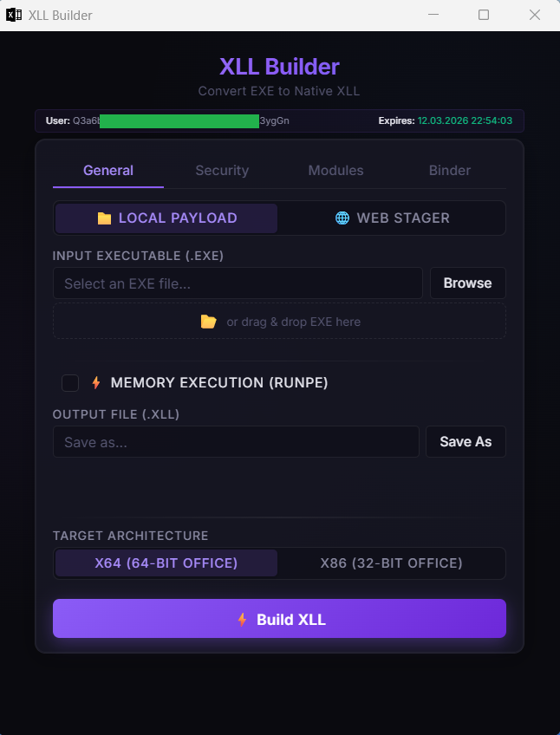Screen dimensions: 560x735
Task: Click Save As for the output XLL
Action: (x=466, y=441)
